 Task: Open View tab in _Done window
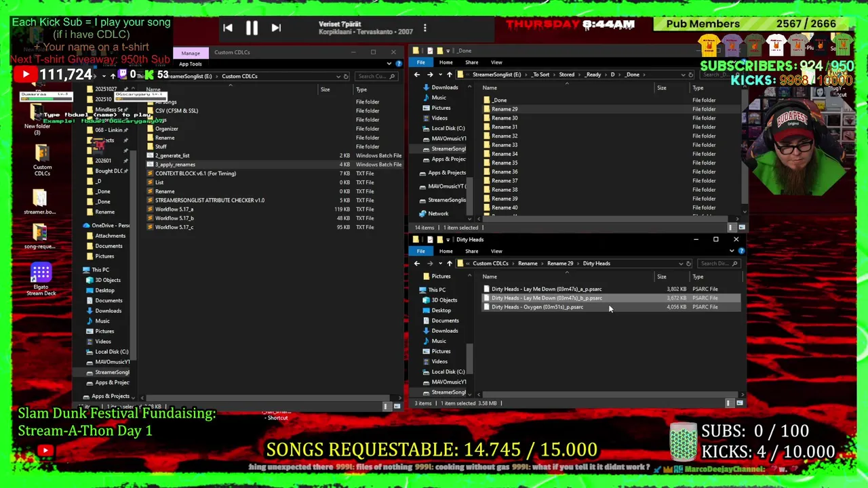[496, 62]
